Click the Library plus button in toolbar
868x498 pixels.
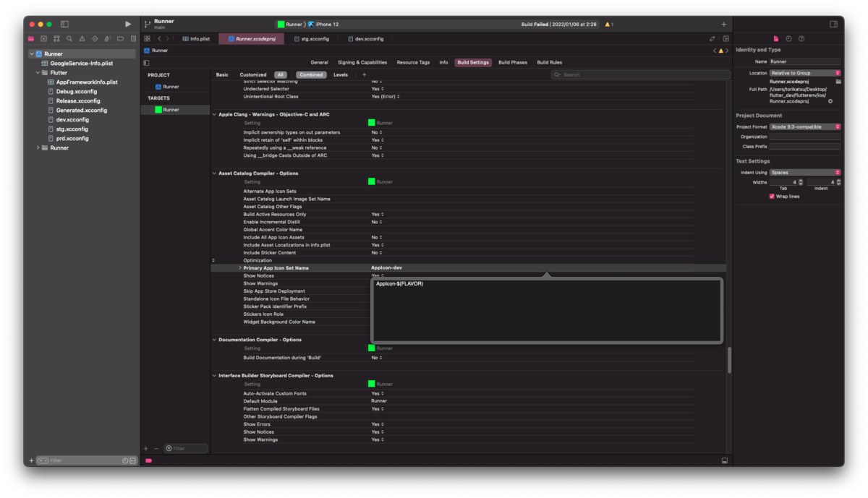pos(724,24)
